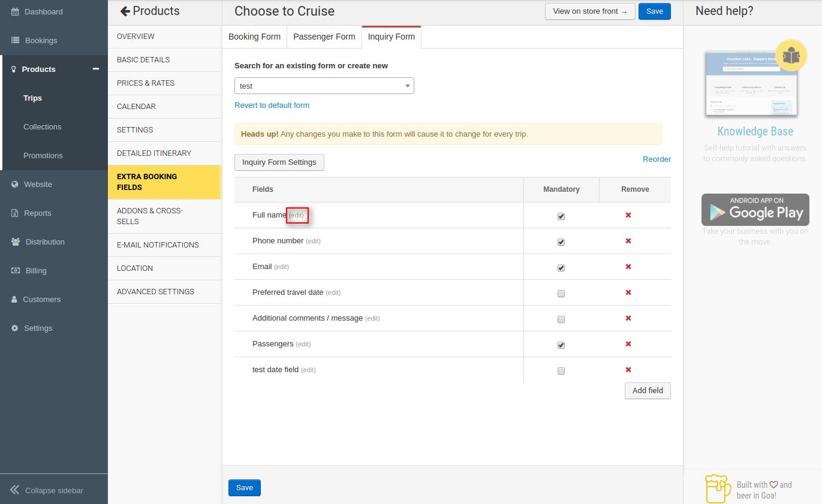
Task: Click the Add field button
Action: (648, 391)
